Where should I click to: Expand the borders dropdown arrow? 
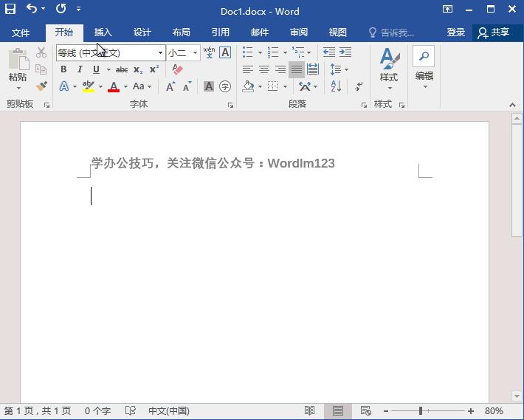tap(285, 86)
